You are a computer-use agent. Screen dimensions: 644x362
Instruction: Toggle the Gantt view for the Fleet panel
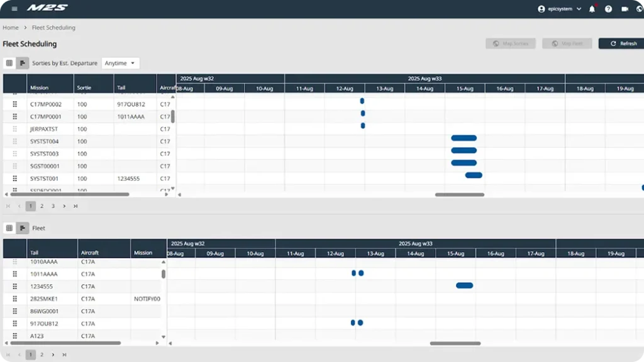click(23, 228)
